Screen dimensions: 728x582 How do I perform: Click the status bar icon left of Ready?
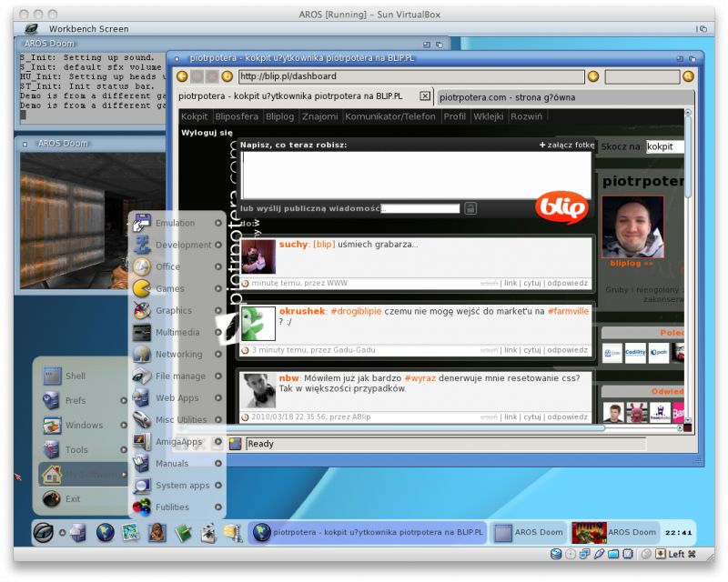236,444
